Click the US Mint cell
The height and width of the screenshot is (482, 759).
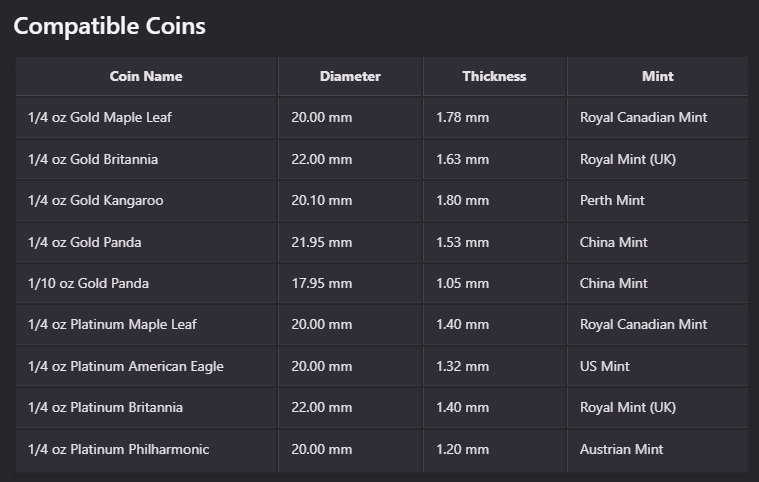tap(605, 367)
